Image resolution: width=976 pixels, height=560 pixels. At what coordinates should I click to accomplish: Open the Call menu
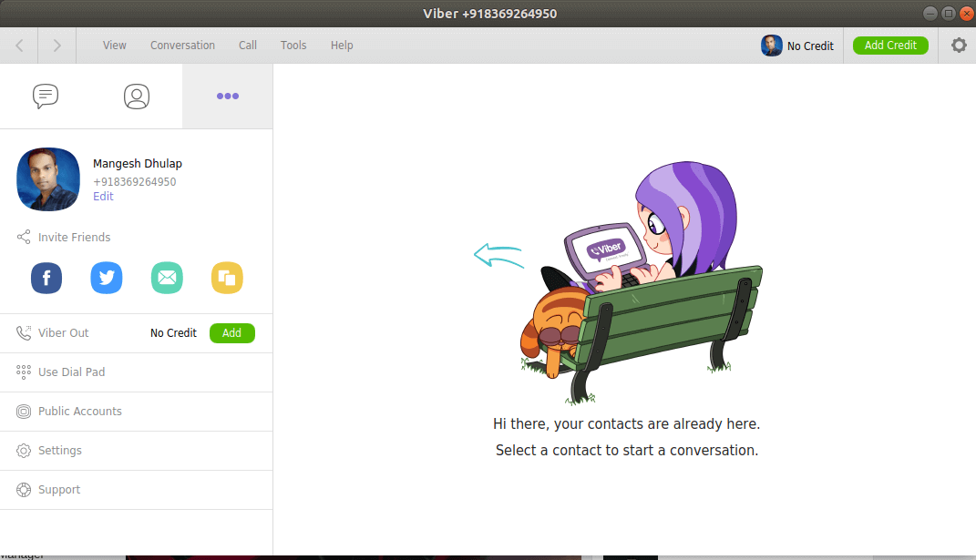pos(248,46)
